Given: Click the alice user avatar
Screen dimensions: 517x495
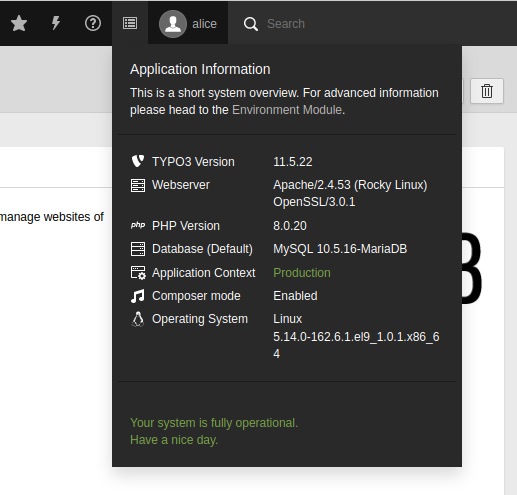Looking at the screenshot, I should coord(173,24).
